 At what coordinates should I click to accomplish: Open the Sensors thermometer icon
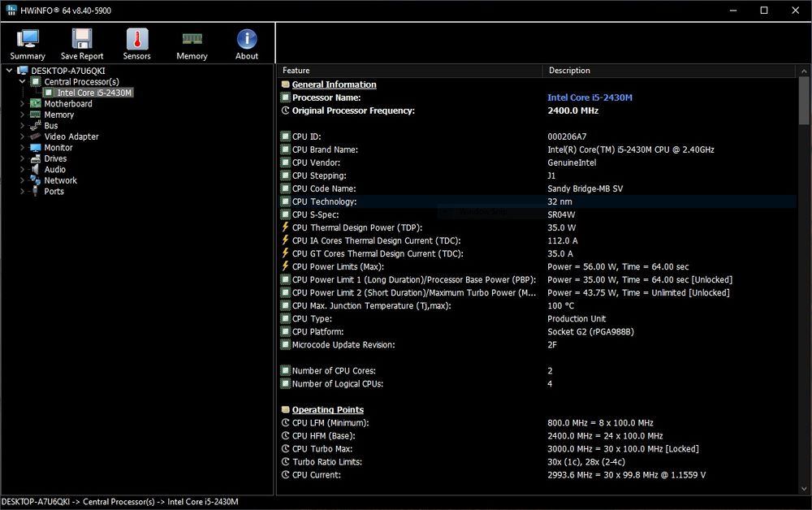click(x=136, y=39)
